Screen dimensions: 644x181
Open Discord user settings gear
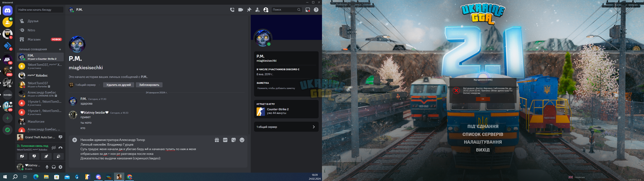[61, 167]
